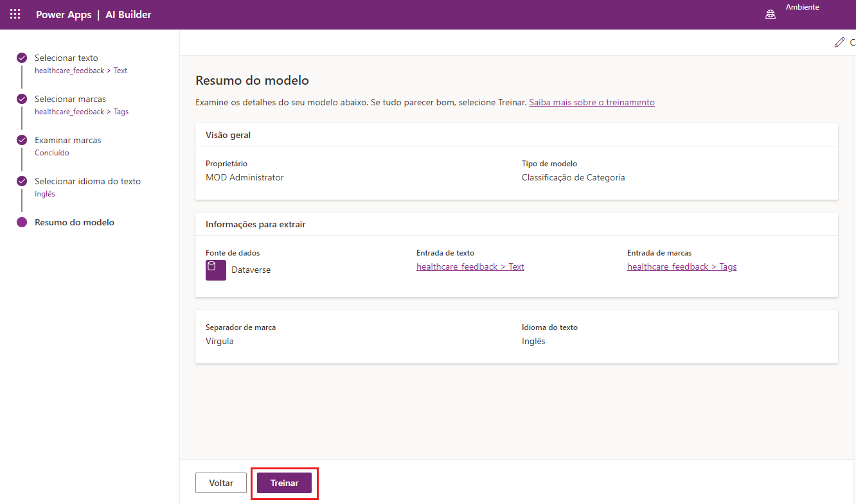856x504 pixels.
Task: Click sidebar text healthcare_feedback > Tags
Action: (82, 112)
